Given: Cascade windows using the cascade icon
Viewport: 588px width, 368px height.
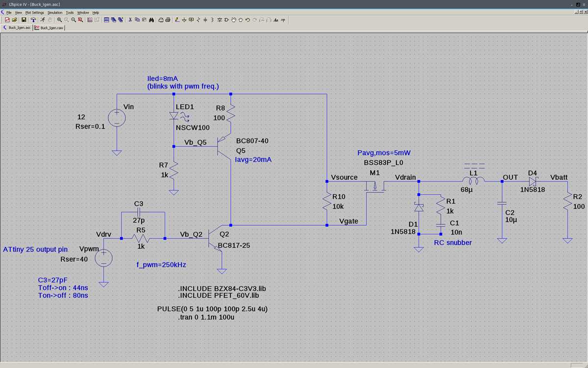Looking at the screenshot, I should click(113, 20).
